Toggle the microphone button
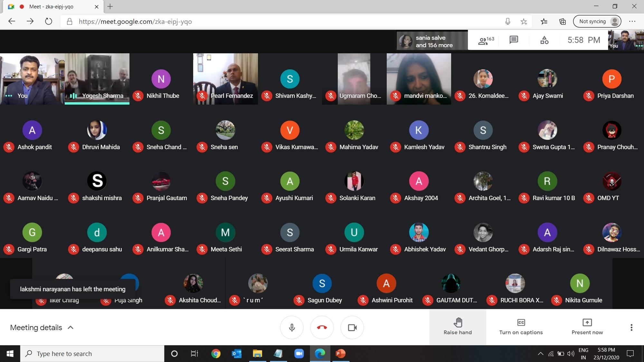Image resolution: width=644 pixels, height=362 pixels. coord(292,328)
